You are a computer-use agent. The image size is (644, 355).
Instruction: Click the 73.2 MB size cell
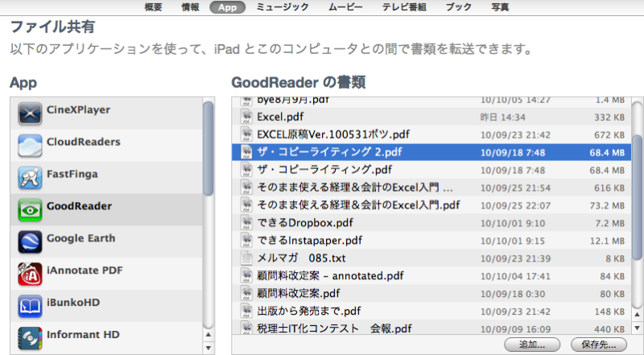coord(607,205)
